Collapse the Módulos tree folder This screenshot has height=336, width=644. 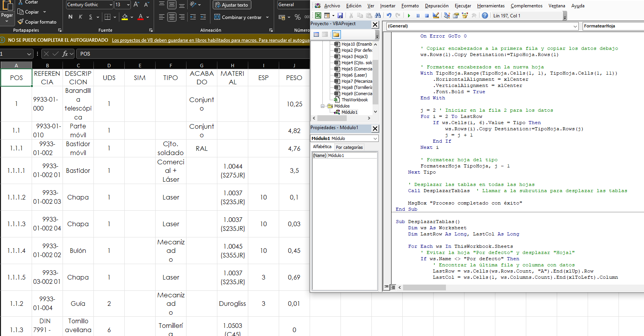point(323,106)
